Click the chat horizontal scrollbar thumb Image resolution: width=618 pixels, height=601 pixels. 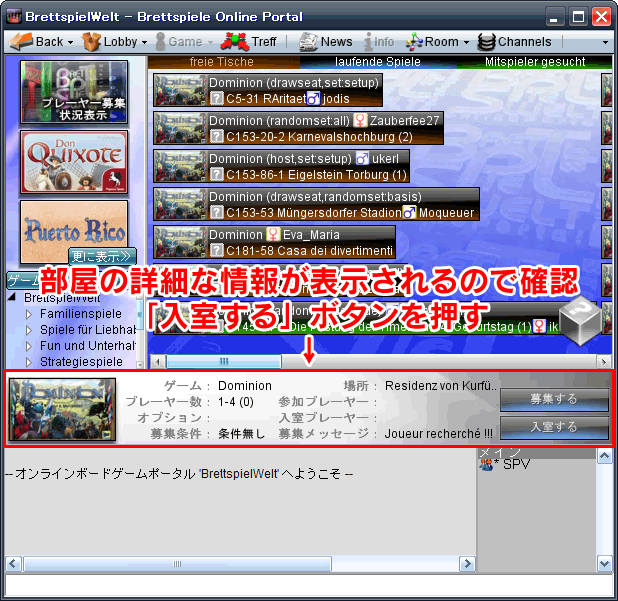tap(177, 564)
